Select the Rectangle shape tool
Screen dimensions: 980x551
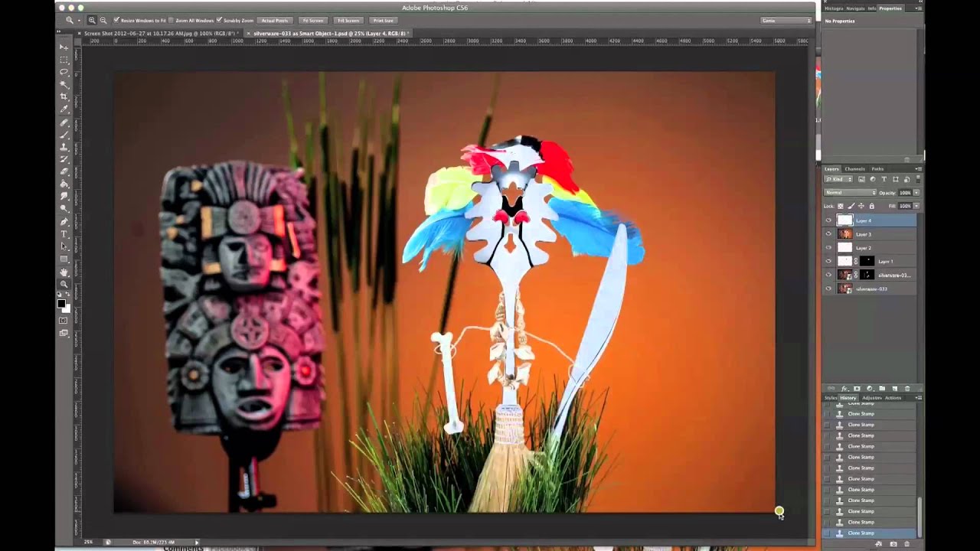[x=64, y=259]
